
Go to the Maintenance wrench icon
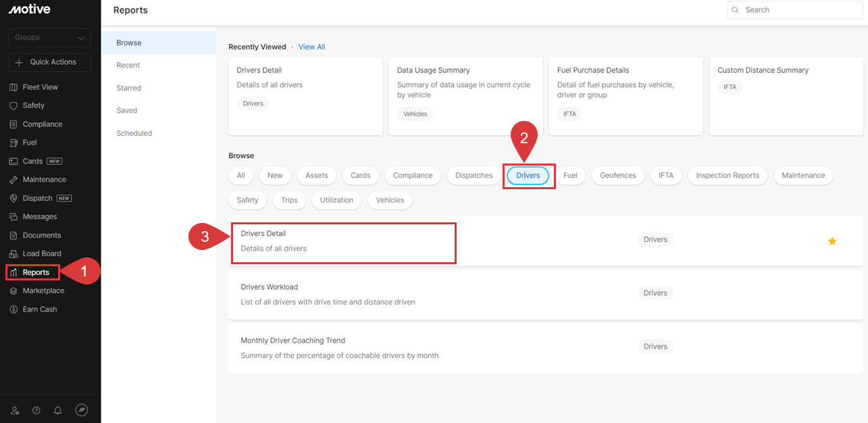(x=14, y=180)
